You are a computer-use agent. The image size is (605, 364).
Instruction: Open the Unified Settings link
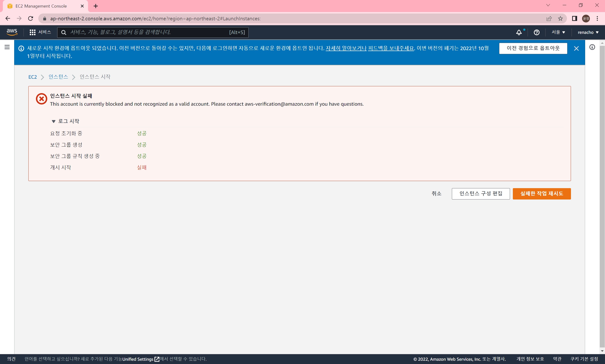(x=141, y=359)
